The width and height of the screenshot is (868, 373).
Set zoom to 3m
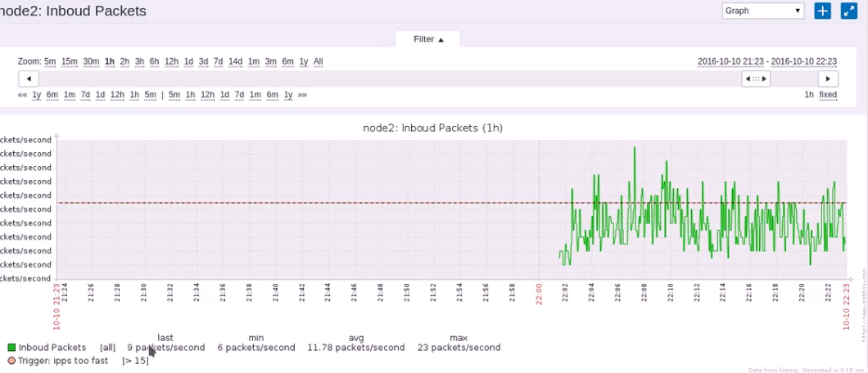[x=271, y=61]
